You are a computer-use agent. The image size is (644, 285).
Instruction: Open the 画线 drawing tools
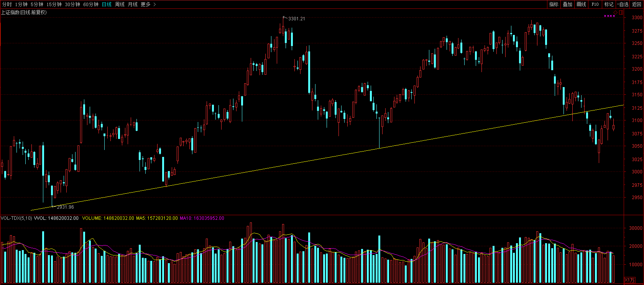tap(581, 4)
